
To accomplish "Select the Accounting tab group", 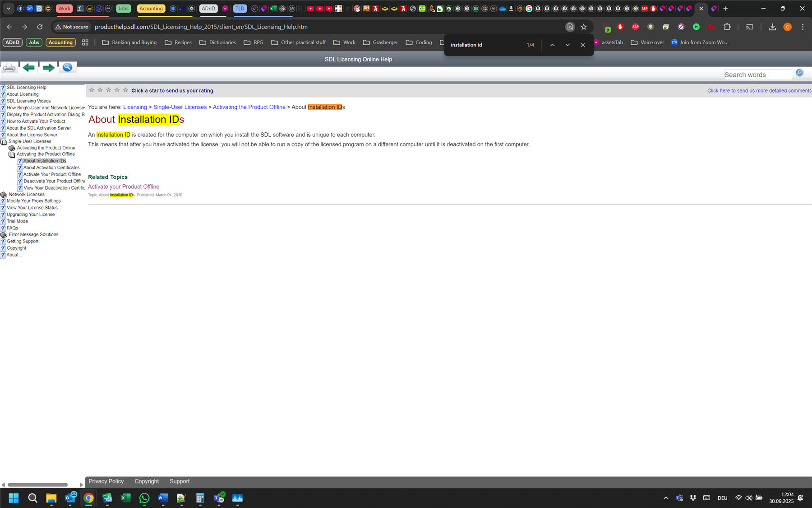I will tap(151, 8).
